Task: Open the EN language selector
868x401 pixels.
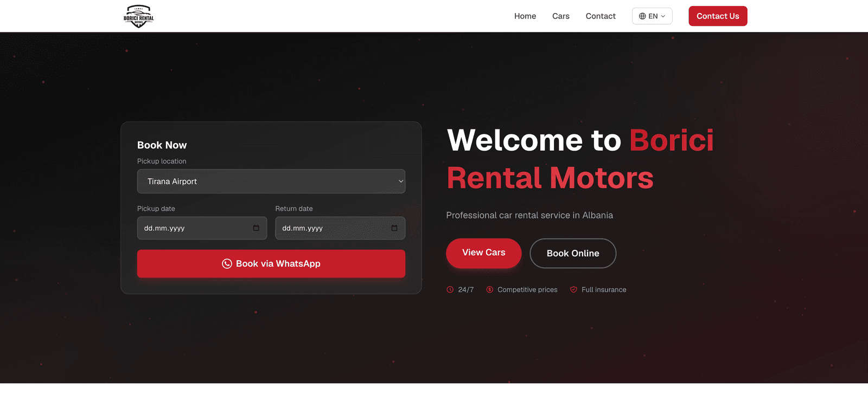Action: point(652,16)
